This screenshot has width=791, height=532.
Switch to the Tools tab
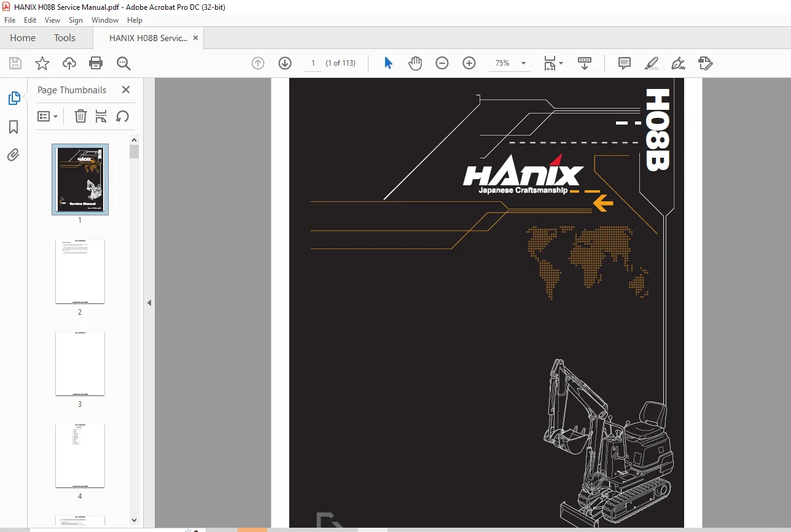pyautogui.click(x=64, y=38)
